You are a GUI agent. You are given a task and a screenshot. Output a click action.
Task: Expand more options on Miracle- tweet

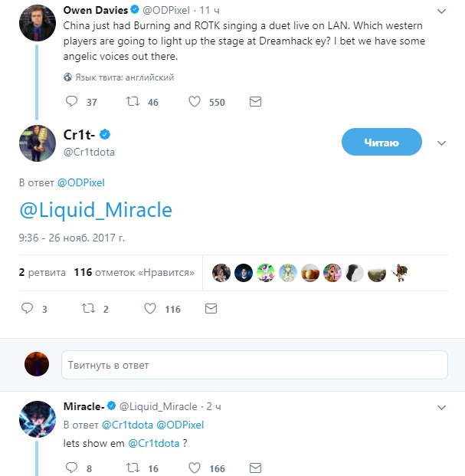442,405
